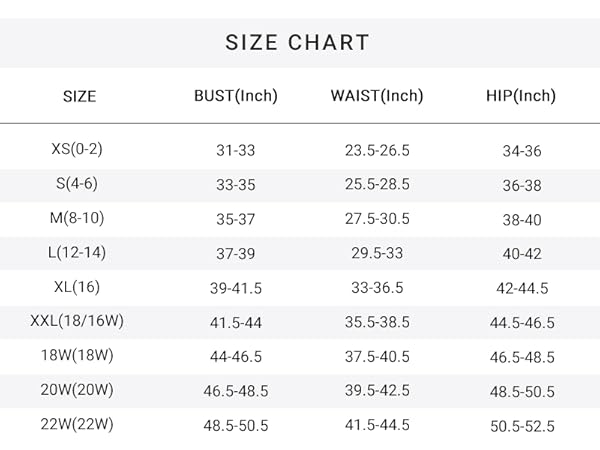Select the WAIST(Inch) column header
This screenshot has width=600, height=450.
point(377,96)
